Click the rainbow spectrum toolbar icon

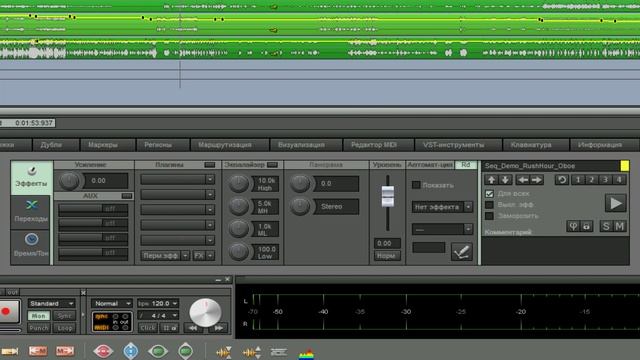306,353
